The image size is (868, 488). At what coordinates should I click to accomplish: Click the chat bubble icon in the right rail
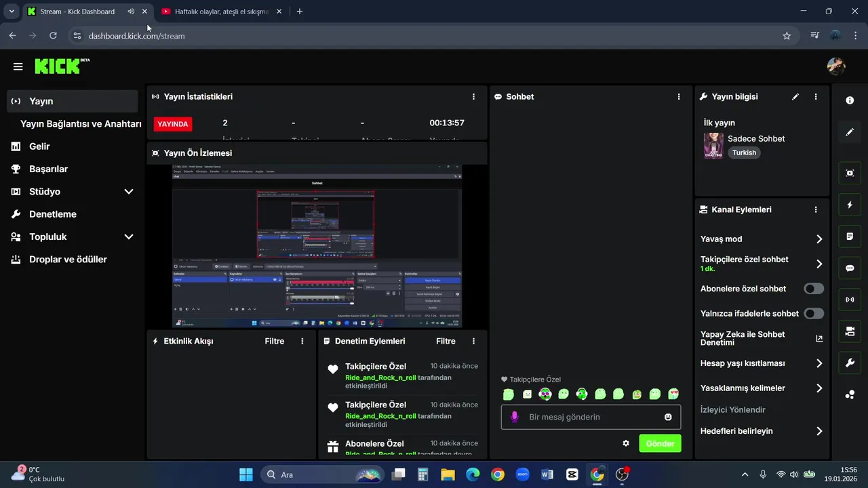point(850,268)
